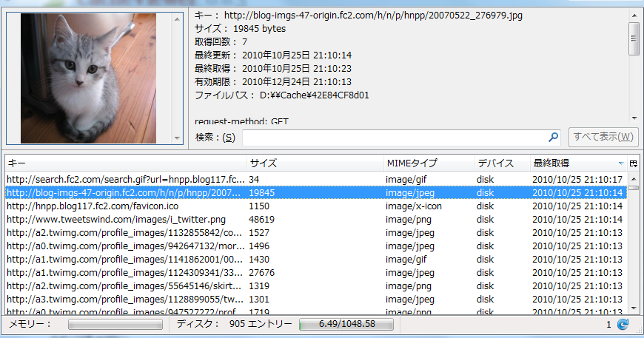Click the キー URL line in details pane
Image resolution: width=644 pixels, height=338 pixels.
358,16
